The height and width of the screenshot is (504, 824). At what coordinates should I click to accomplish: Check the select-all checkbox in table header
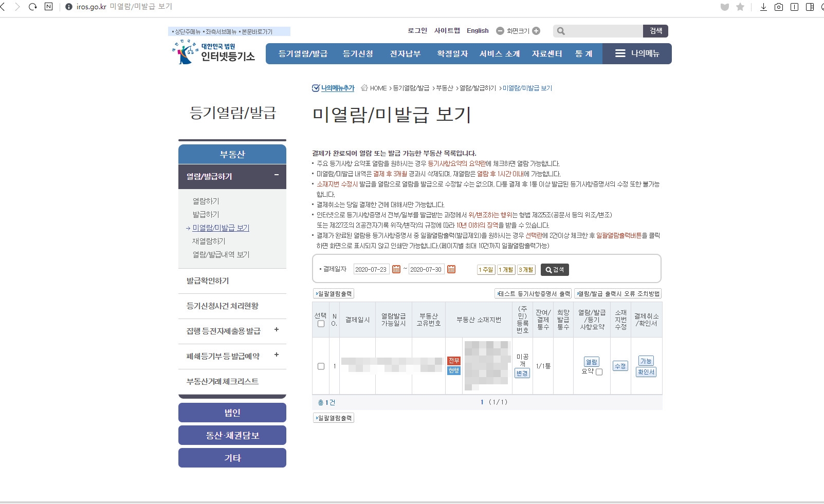[x=321, y=324]
